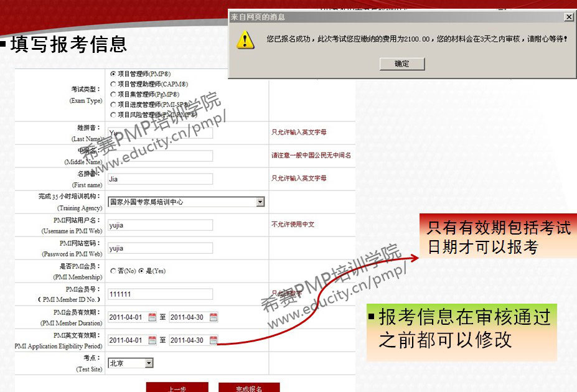Select 项目进度管理师(PMI-SP) exam type
Image resolution: width=577 pixels, height=392 pixels.
pyautogui.click(x=113, y=105)
